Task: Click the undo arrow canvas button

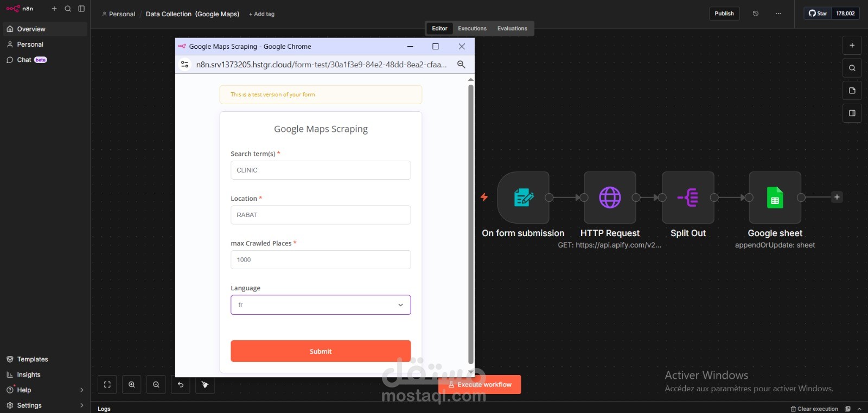Action: 181,385
